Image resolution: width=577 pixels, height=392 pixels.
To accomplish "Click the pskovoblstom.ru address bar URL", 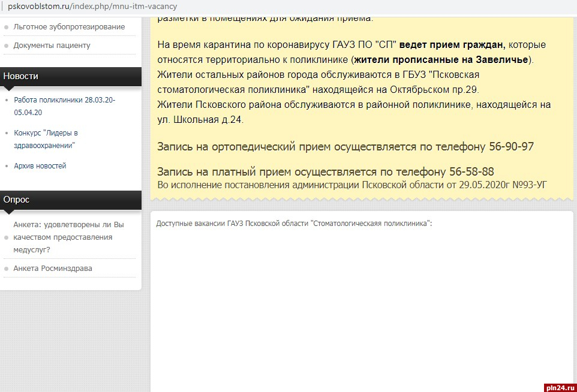I will [x=92, y=6].
